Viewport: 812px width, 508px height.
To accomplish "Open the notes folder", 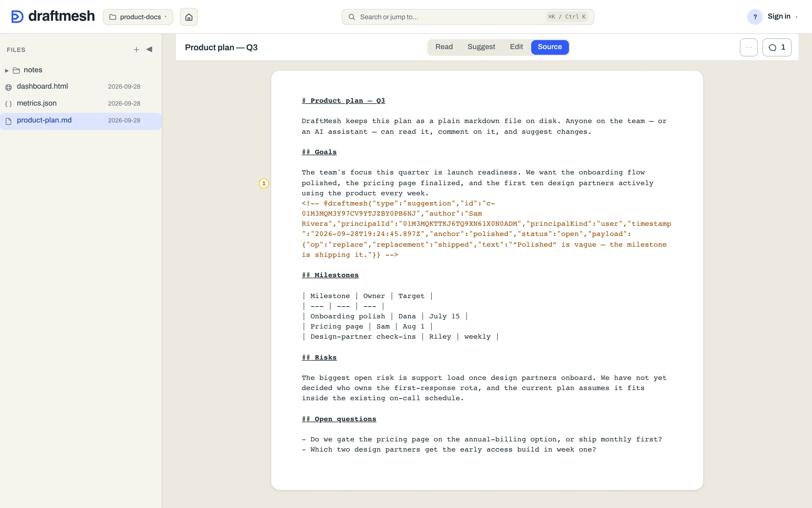I will [x=33, y=70].
